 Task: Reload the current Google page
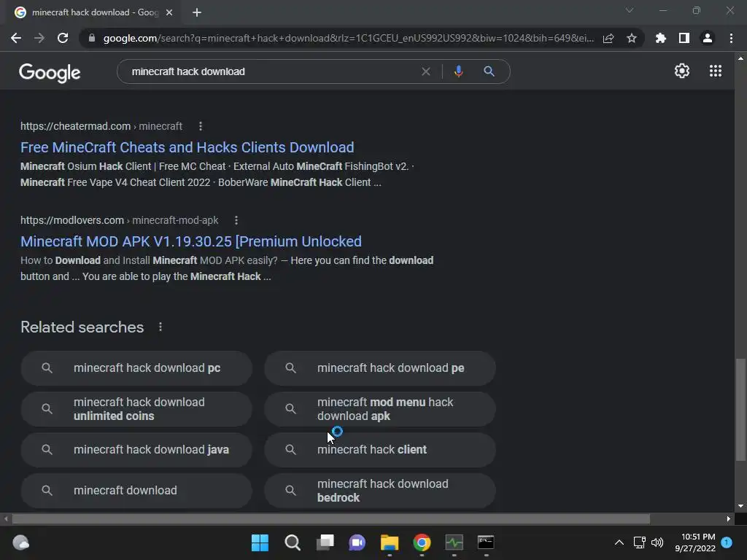[63, 38]
